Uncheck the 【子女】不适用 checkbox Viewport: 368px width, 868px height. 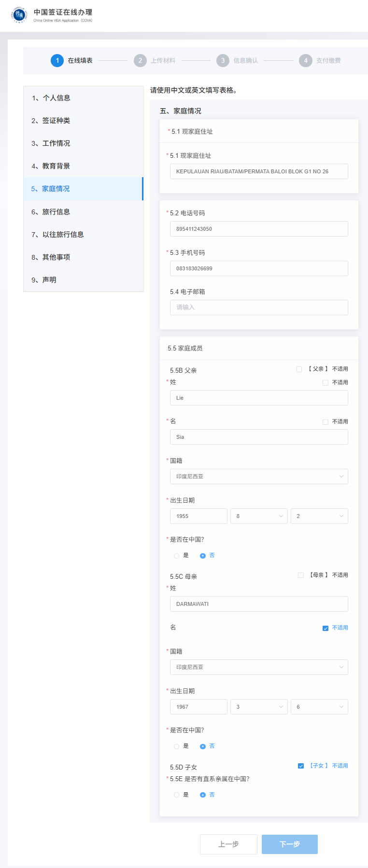point(301,766)
